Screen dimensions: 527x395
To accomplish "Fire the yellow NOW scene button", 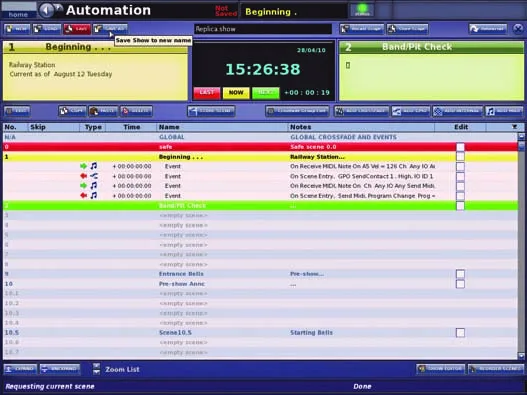I will point(236,92).
